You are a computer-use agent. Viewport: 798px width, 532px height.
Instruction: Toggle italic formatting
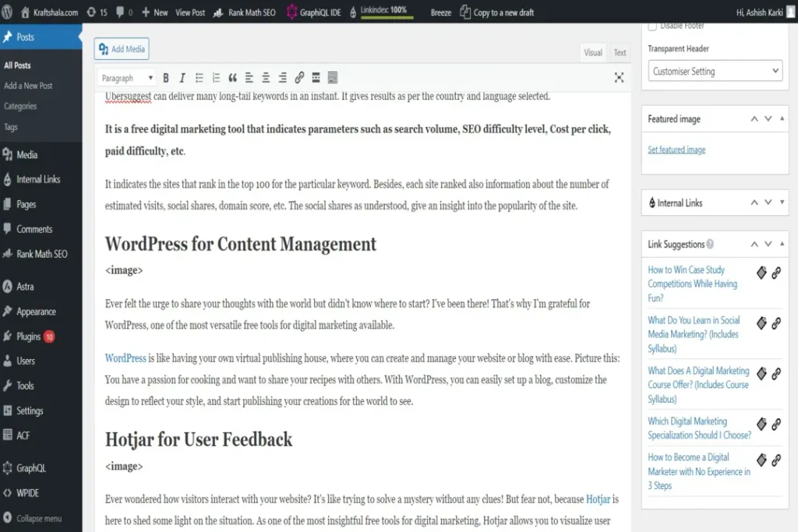pyautogui.click(x=182, y=78)
